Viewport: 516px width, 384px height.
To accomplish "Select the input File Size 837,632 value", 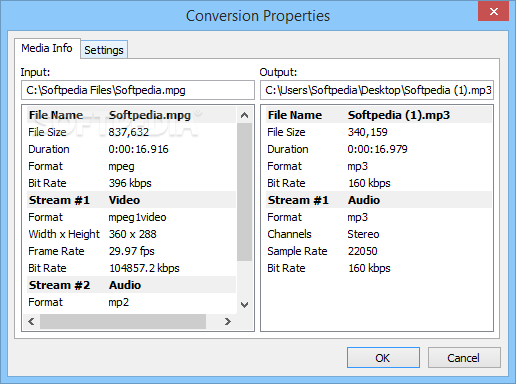I will point(129,132).
